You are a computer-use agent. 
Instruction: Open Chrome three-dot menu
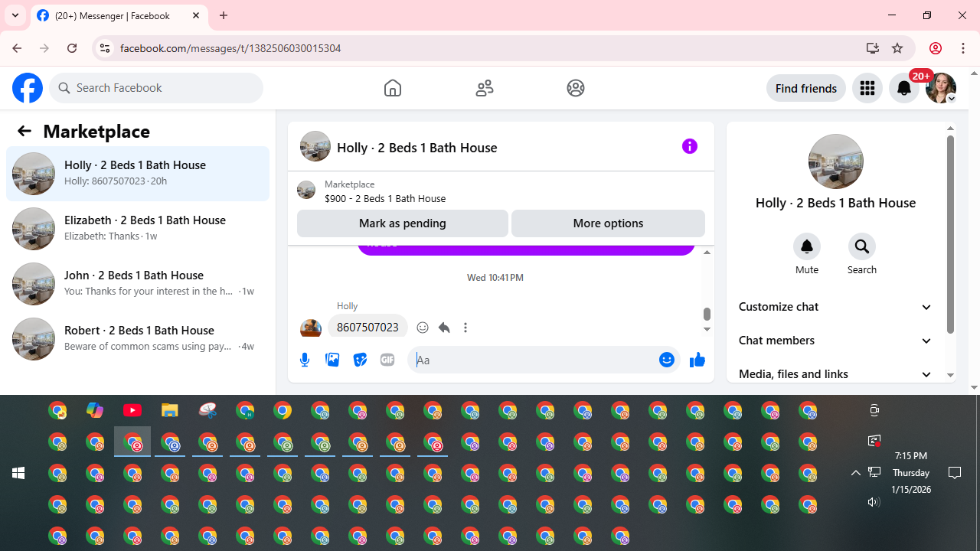[x=963, y=48]
